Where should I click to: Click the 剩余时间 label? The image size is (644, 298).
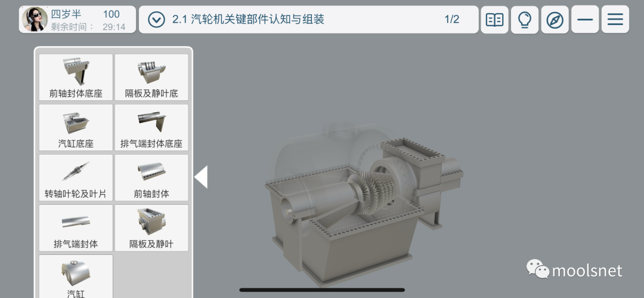(x=72, y=27)
